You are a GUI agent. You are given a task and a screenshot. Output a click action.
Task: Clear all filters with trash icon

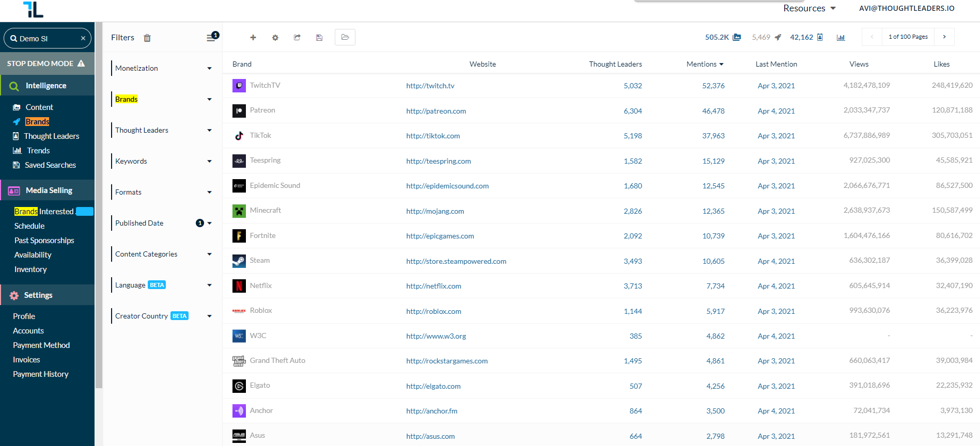[x=147, y=38]
